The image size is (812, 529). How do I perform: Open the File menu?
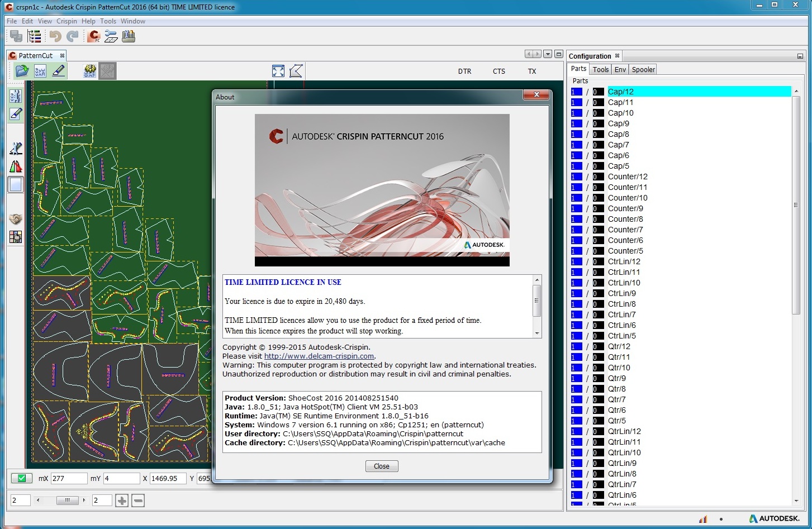pos(12,21)
